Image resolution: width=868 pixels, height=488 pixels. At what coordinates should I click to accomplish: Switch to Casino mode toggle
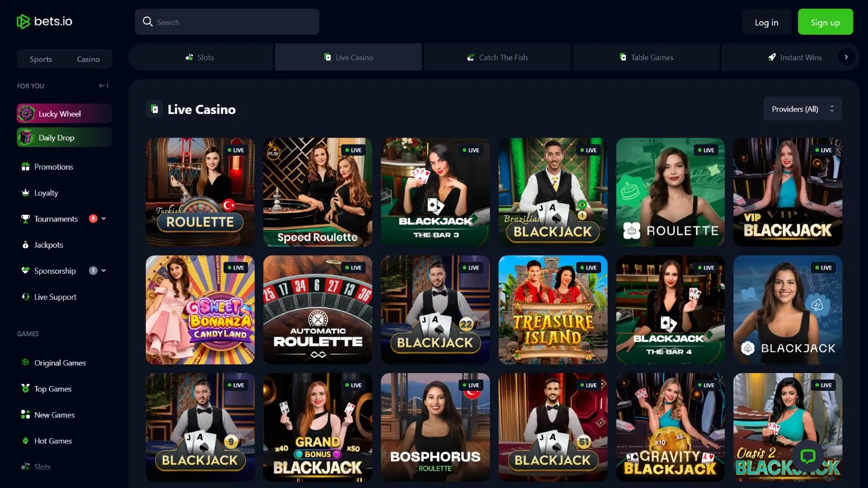88,59
